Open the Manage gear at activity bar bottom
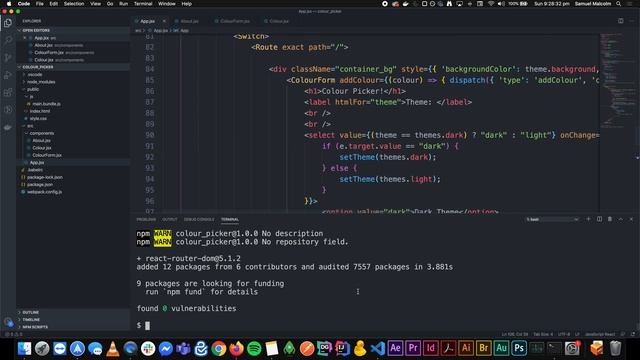The width and height of the screenshot is (640, 360). pyautogui.click(x=8, y=322)
